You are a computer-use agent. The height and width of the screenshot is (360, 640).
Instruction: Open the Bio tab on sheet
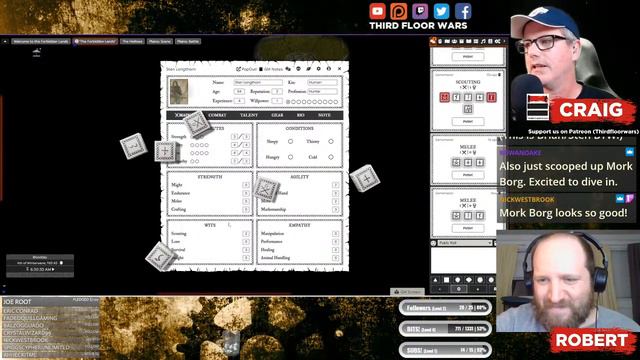coord(300,116)
